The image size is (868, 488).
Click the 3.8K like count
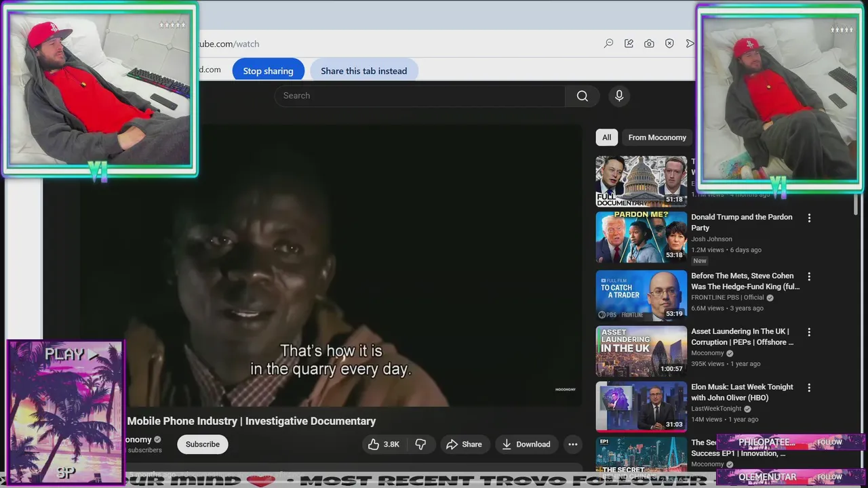point(391,444)
